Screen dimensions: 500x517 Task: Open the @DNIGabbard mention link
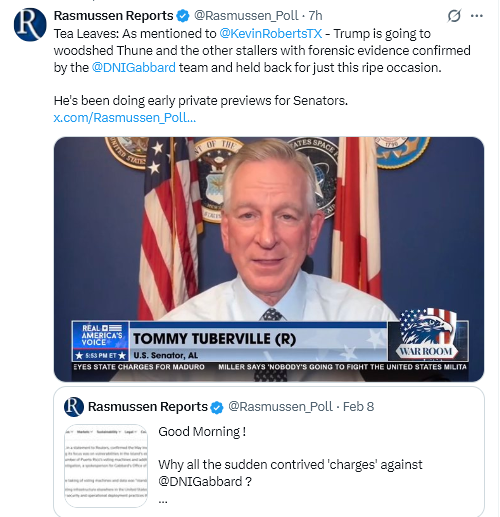(133, 68)
